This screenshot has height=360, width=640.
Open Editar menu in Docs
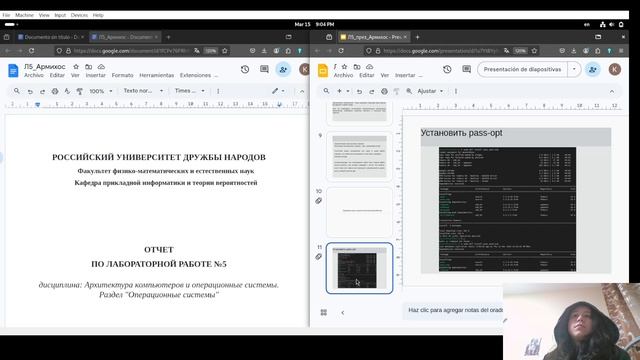click(x=57, y=76)
